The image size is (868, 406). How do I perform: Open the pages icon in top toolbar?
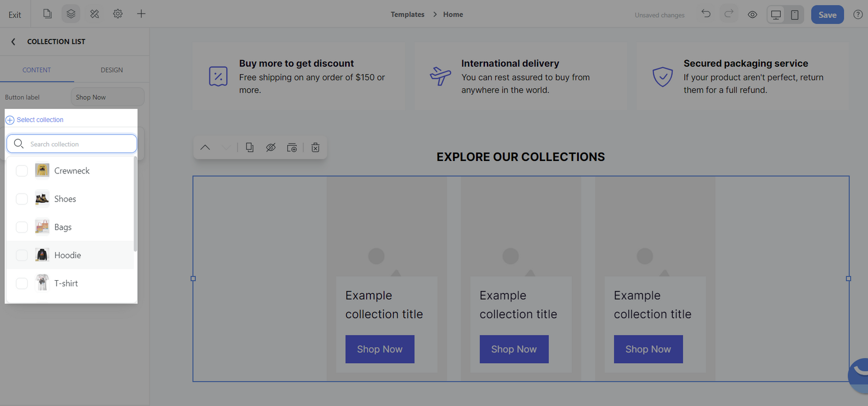click(48, 14)
